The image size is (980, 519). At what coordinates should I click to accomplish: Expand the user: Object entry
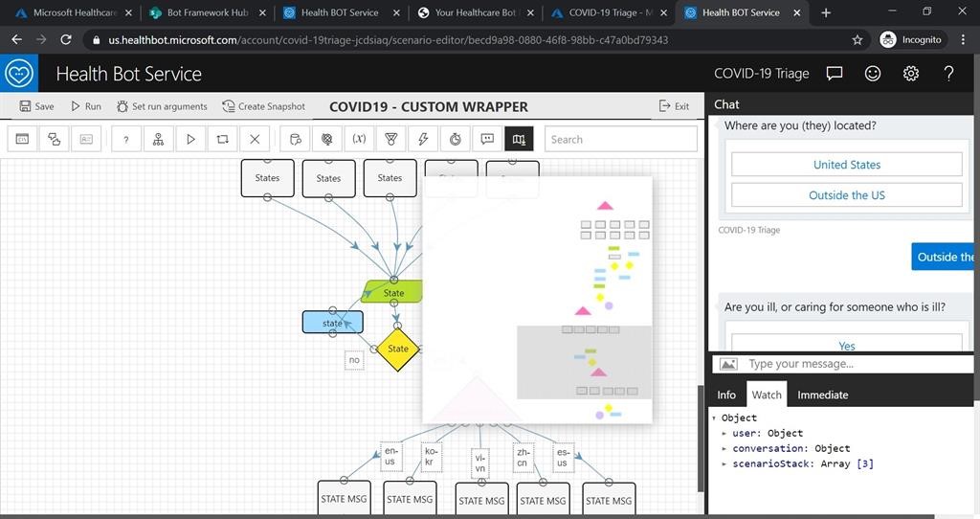point(724,433)
